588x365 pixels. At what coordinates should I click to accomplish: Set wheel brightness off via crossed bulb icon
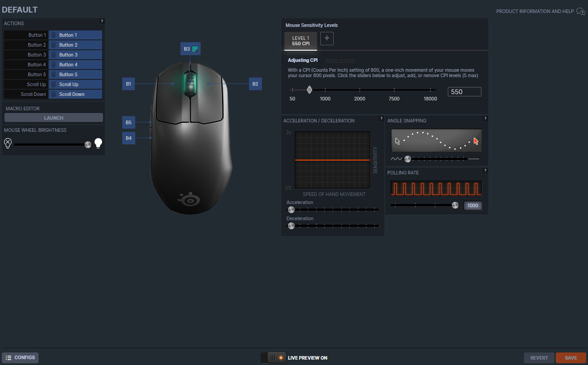[x=8, y=143]
